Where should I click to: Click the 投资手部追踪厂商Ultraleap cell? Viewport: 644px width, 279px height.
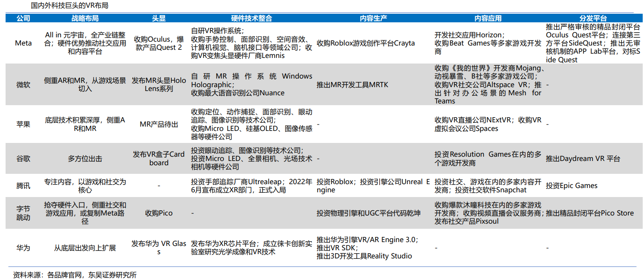(252, 185)
